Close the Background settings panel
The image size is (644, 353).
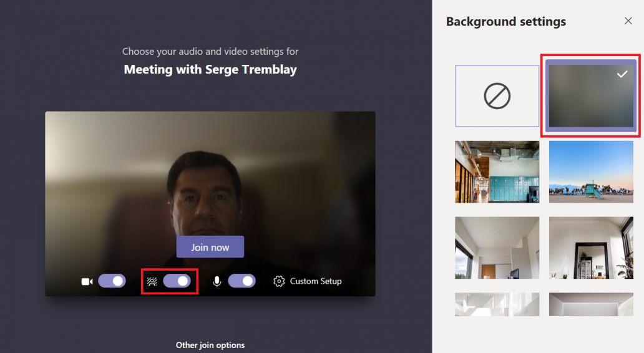click(628, 21)
